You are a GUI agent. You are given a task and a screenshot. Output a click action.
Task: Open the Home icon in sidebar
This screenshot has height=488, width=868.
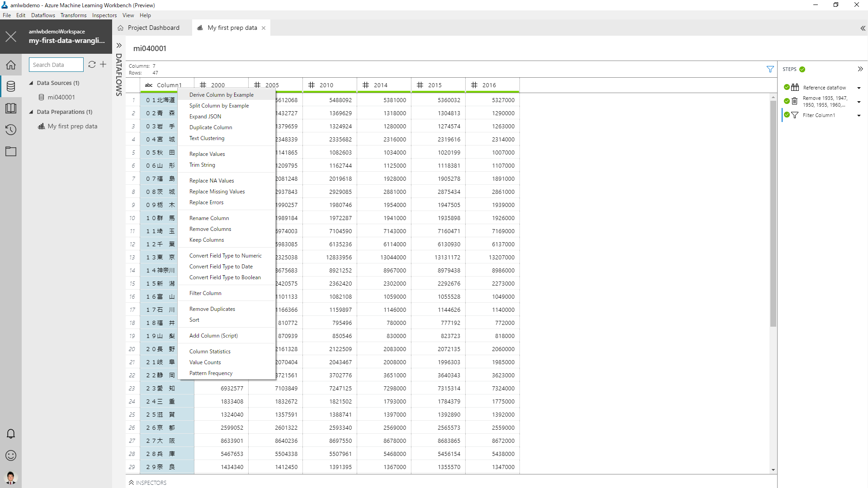(11, 65)
